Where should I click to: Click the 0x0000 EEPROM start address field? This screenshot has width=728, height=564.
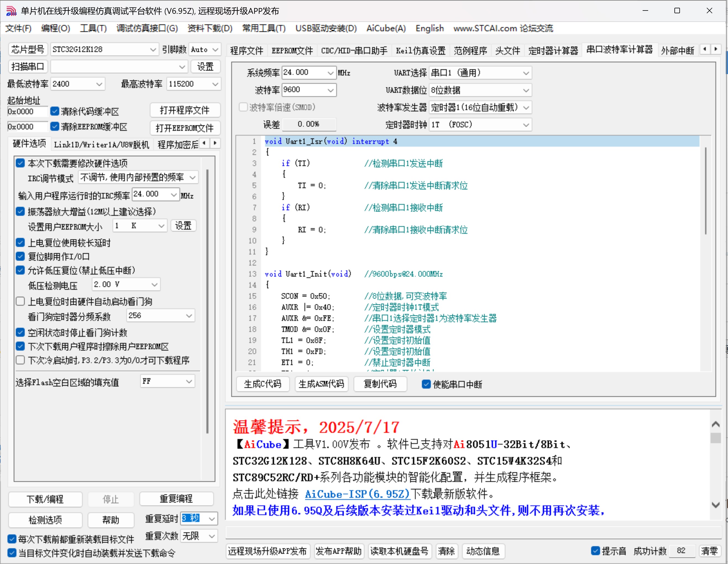[x=28, y=127]
